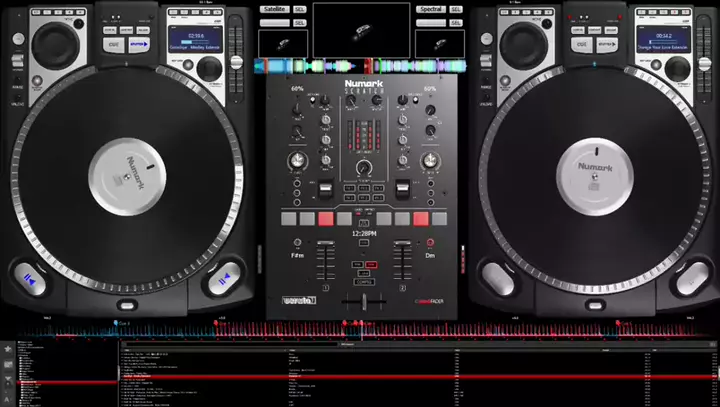720x407 pixels.
Task: Click the eject button below left platter
Action: click(127, 305)
